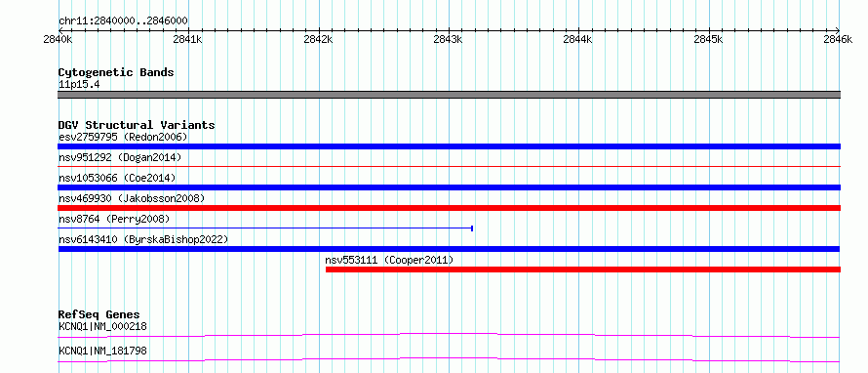Open the nsv469930 (Jakobsson2008) red bar
The height and width of the screenshot is (373, 868).
click(449, 208)
